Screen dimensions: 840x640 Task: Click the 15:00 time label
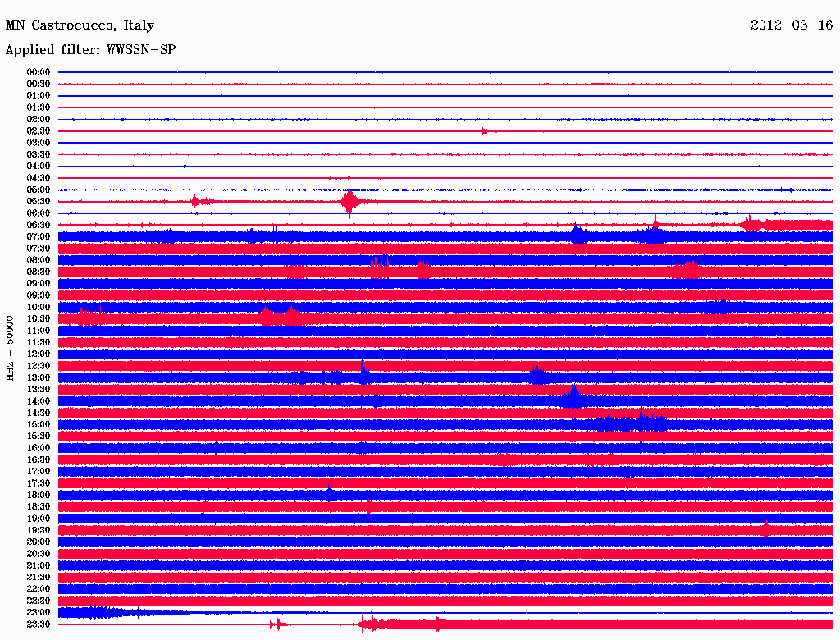(x=39, y=424)
